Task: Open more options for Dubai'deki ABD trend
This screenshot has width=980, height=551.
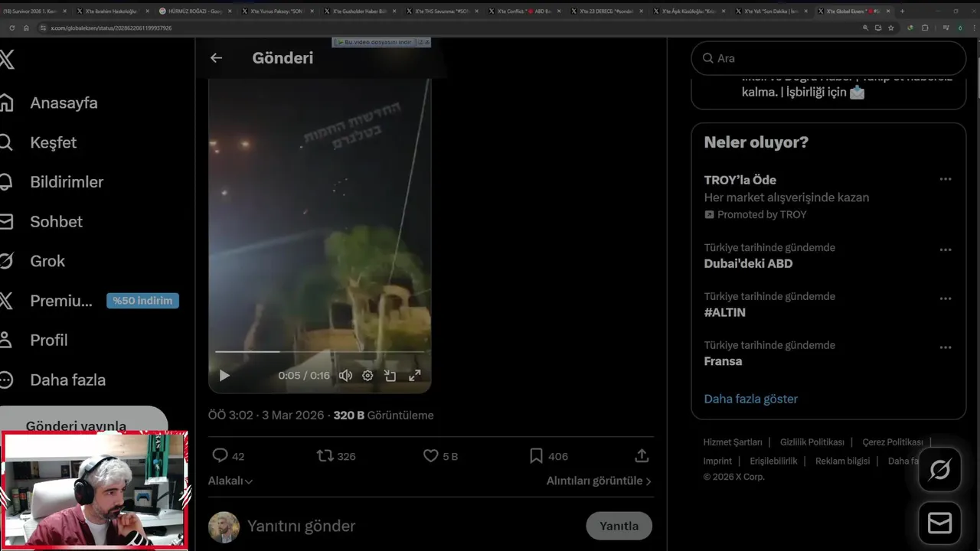Action: (946, 250)
